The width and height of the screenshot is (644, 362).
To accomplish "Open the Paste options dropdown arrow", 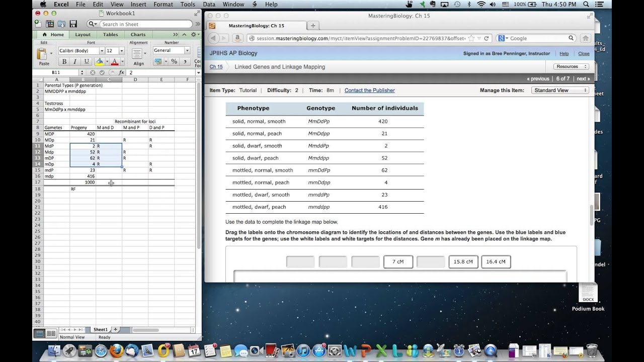I will [x=50, y=54].
